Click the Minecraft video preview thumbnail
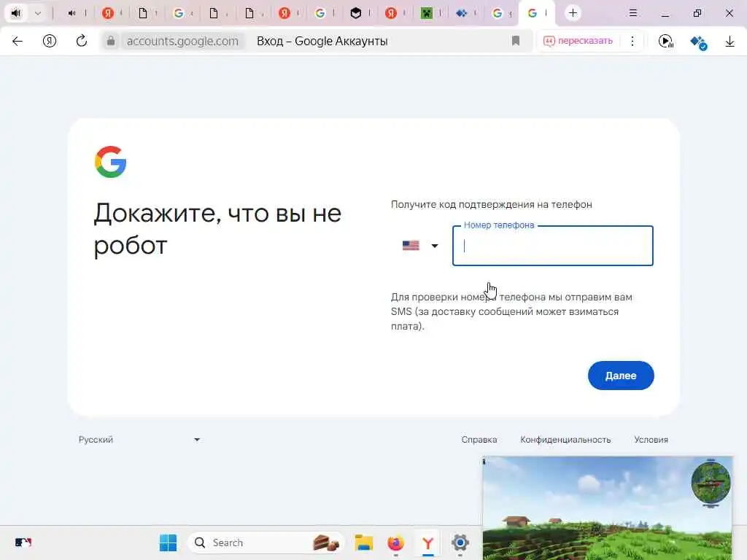The height and width of the screenshot is (560, 747). click(608, 508)
